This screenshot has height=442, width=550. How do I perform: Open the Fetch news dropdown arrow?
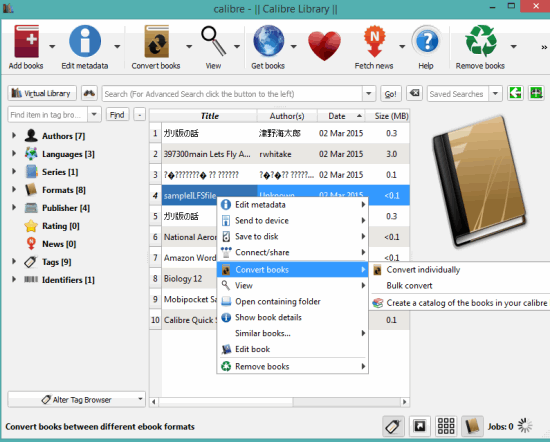click(402, 46)
